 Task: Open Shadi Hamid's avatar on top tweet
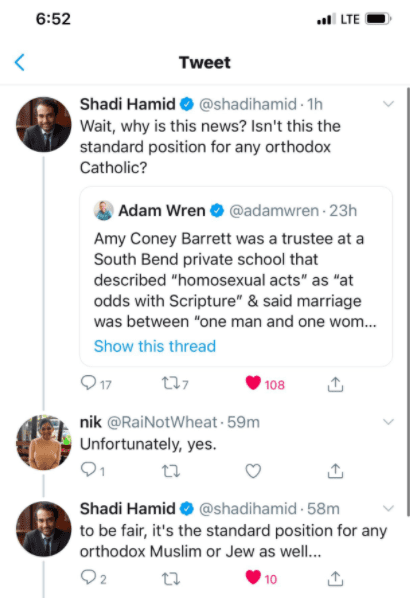pos(43,124)
